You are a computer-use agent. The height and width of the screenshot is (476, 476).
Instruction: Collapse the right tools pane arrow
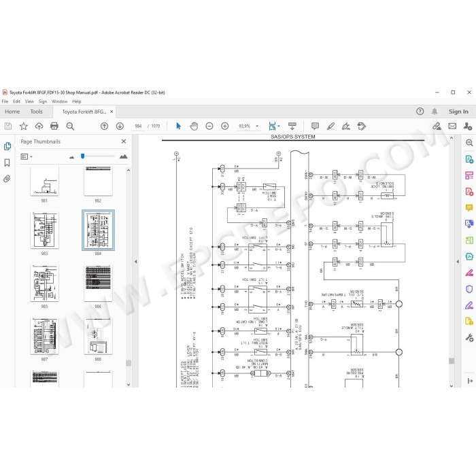458,261
